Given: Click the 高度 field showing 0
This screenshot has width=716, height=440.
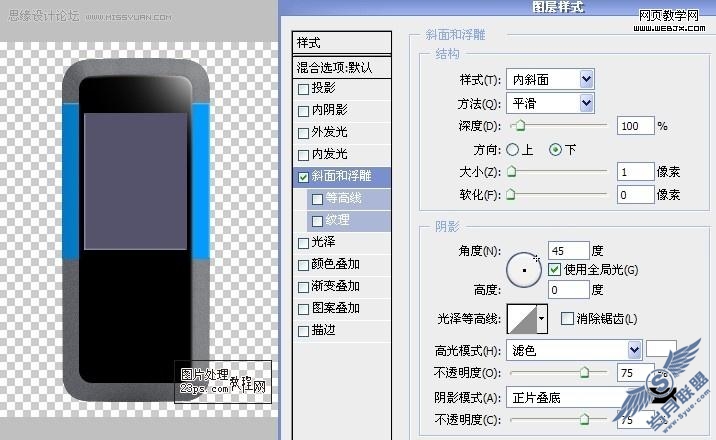Looking at the screenshot, I should (x=569, y=289).
